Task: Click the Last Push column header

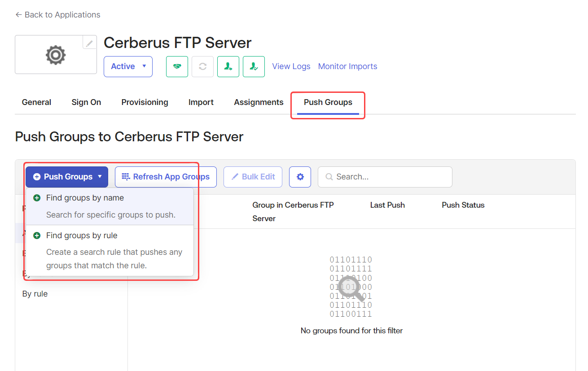Action: (x=387, y=205)
